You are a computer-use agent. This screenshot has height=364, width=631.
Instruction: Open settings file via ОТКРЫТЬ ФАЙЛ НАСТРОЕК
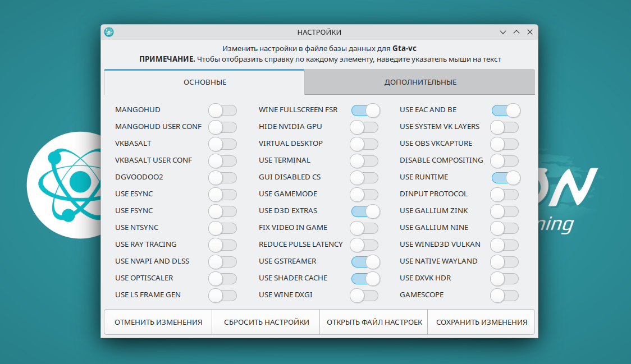(374, 322)
